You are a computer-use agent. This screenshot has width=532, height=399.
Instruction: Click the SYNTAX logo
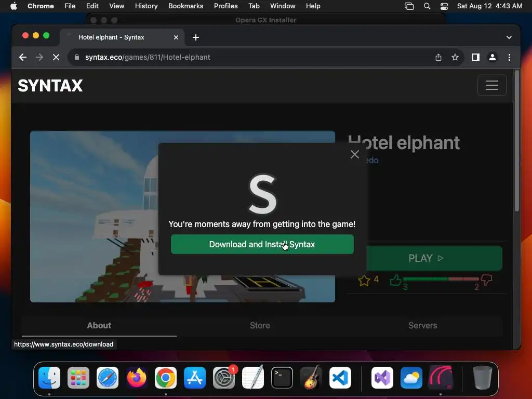point(50,86)
